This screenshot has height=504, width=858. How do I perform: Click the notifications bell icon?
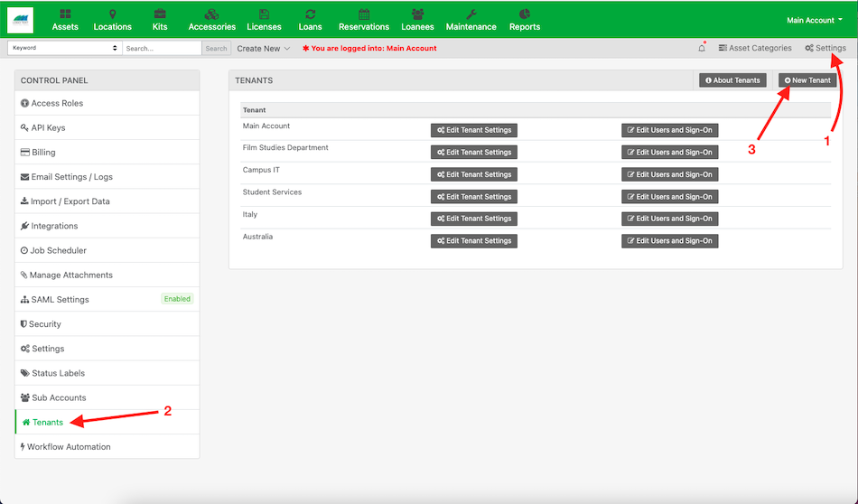(x=702, y=48)
